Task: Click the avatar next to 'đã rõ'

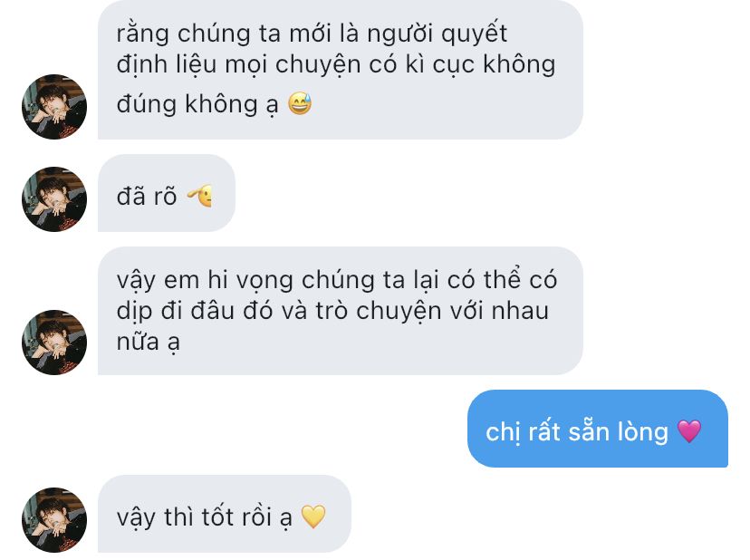Action: 54,199
